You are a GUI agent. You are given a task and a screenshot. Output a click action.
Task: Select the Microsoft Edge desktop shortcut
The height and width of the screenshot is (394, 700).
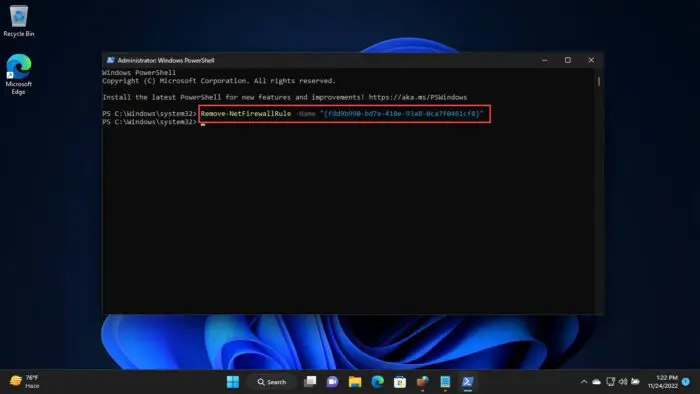click(18, 75)
